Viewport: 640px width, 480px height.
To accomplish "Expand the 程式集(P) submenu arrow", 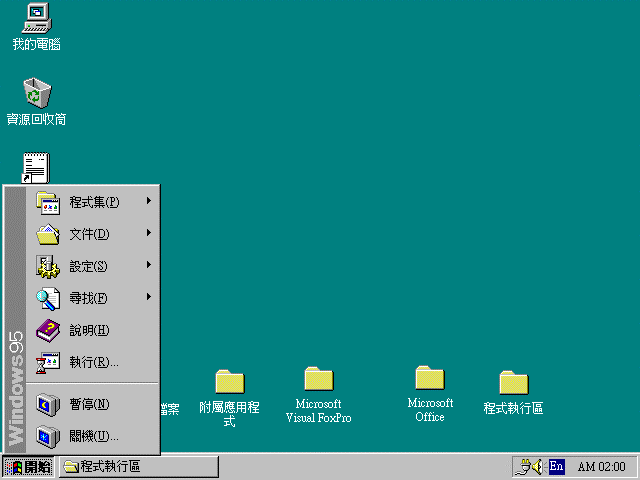I will tap(149, 201).
